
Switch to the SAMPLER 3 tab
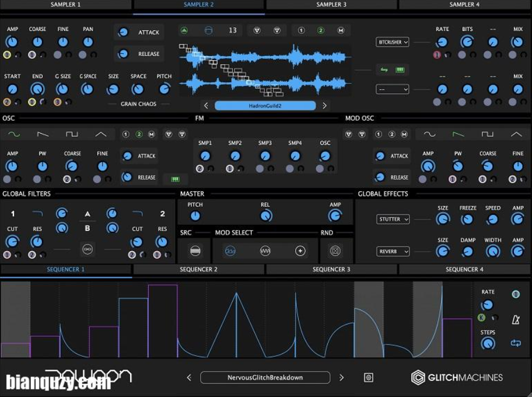331,5
